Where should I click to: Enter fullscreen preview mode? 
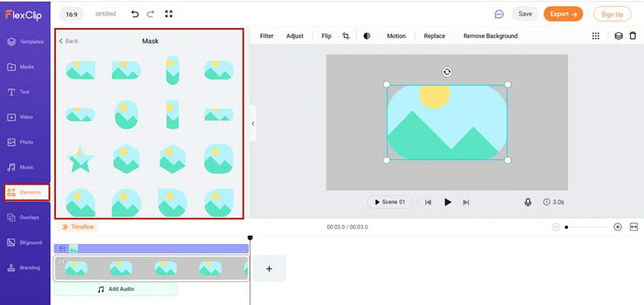coord(168,14)
